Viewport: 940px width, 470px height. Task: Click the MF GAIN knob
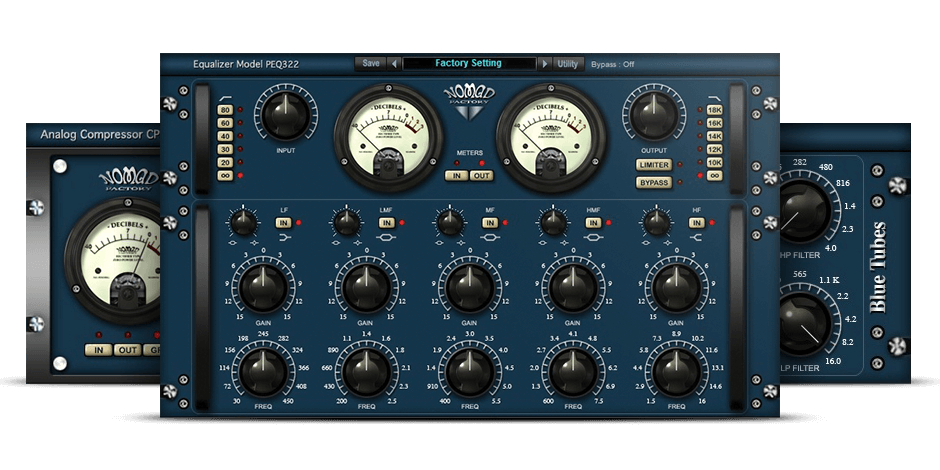point(470,289)
